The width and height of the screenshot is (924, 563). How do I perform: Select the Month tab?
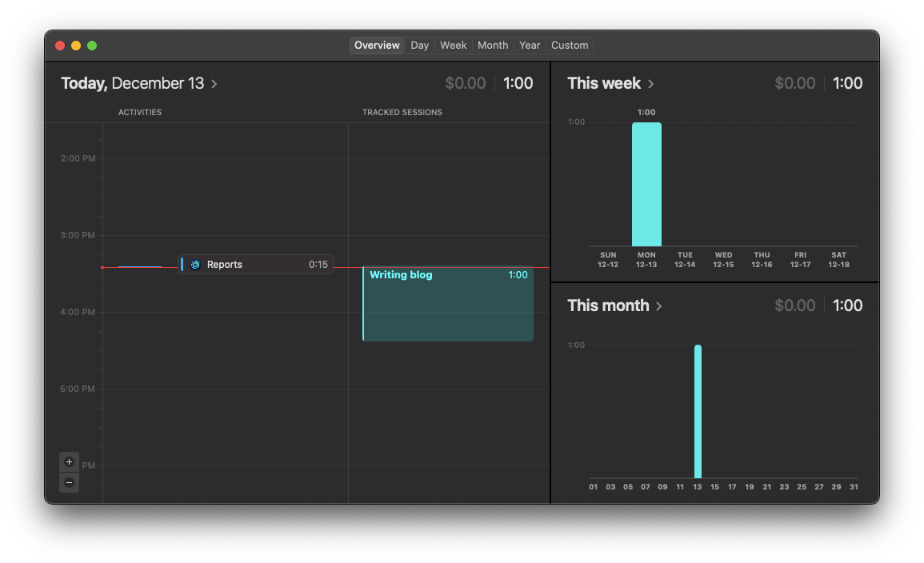(x=493, y=46)
